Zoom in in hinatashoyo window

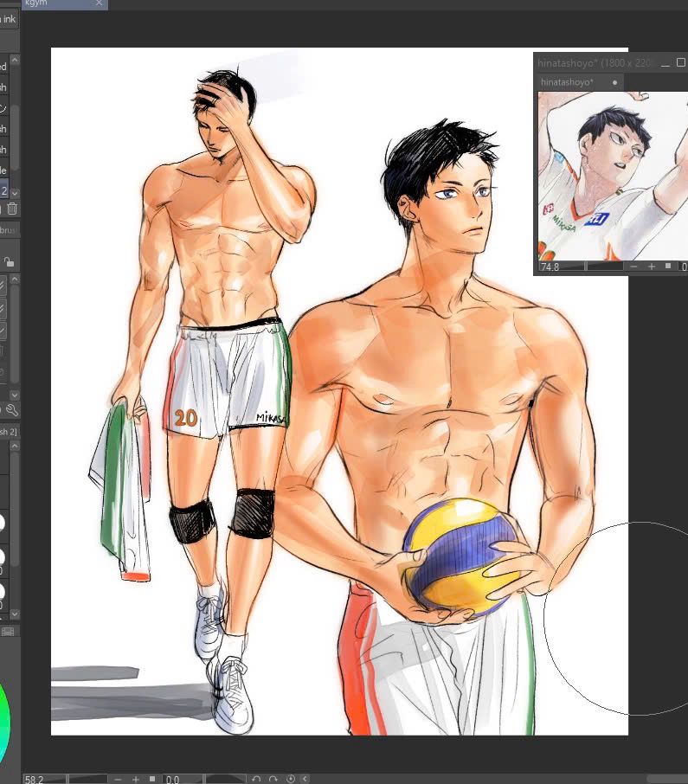[x=652, y=267]
